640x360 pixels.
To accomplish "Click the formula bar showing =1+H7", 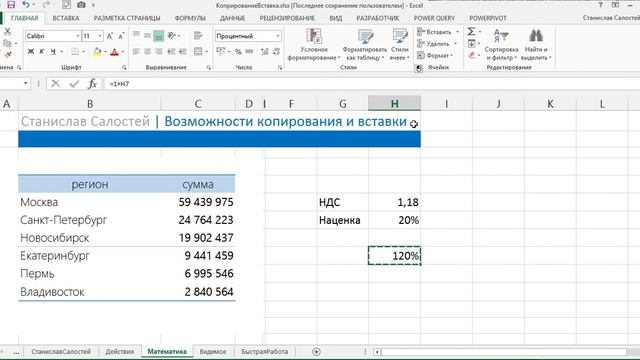I will tap(371, 84).
